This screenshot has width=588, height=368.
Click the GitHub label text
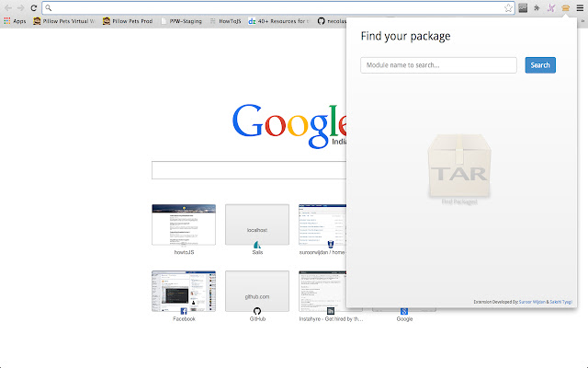(257, 319)
